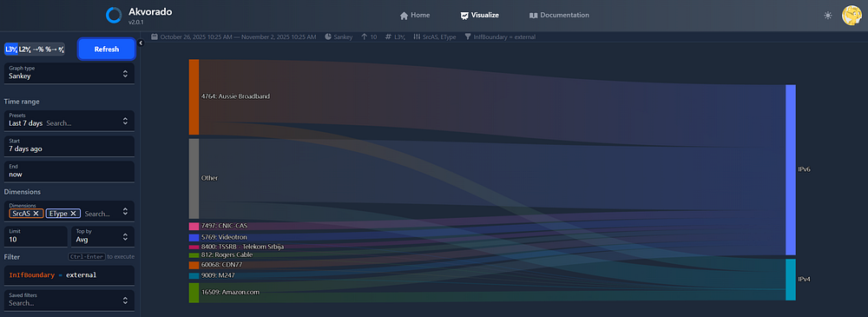
Task: Select the outbound percent unit option
Action: click(x=51, y=50)
